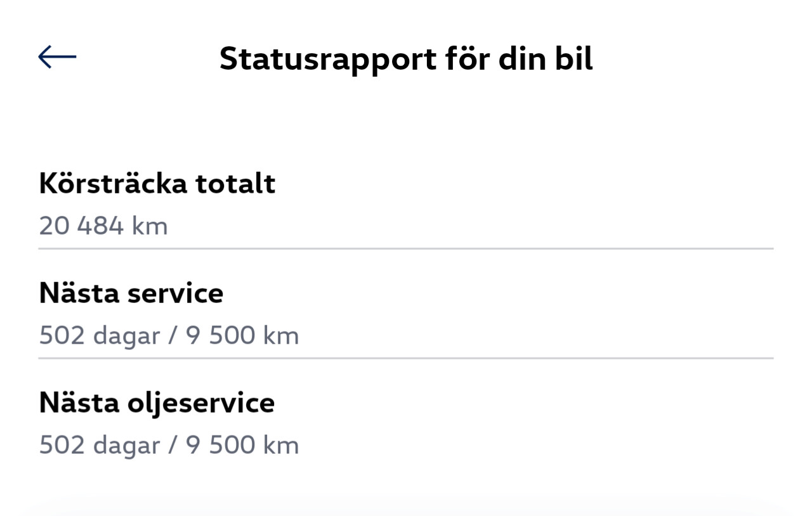The image size is (812, 516).
Task: Click the number "20 484" in total mileage
Action: coord(81,226)
